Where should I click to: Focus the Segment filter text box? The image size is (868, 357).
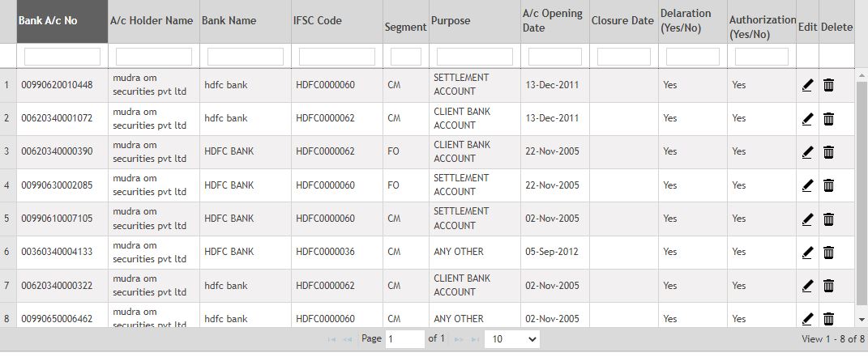click(x=406, y=57)
